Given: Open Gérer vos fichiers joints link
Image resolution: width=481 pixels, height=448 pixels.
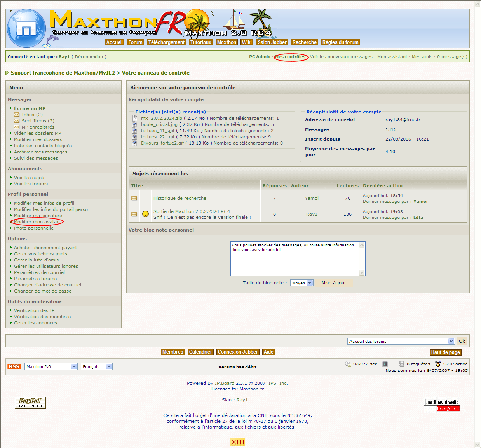Looking at the screenshot, I should click(x=41, y=254).
